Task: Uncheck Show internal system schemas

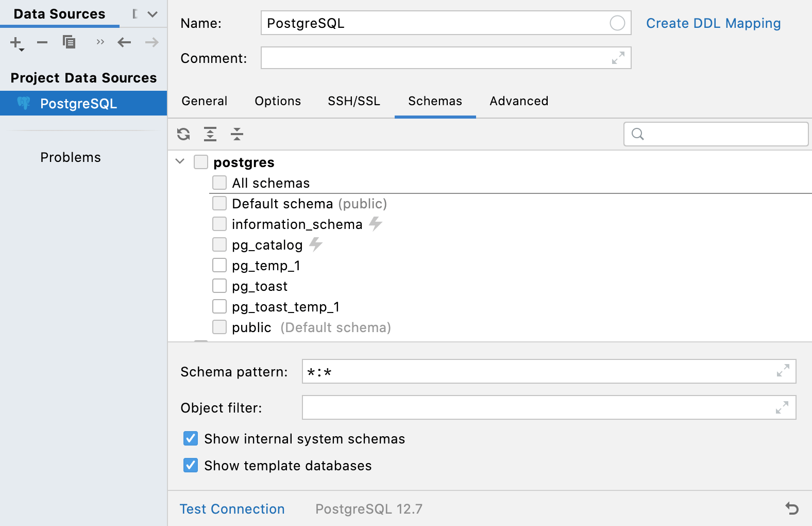Action: click(x=191, y=438)
